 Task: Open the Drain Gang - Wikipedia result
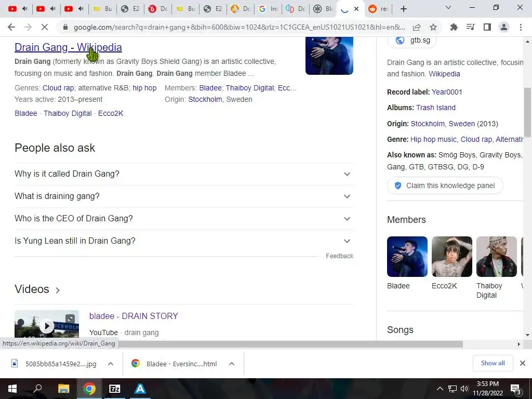pos(68,47)
